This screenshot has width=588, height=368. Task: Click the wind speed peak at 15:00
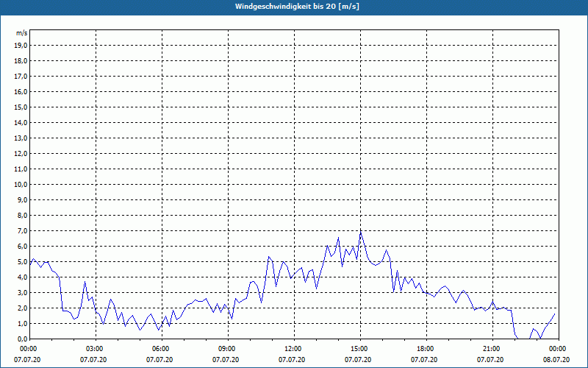click(x=361, y=232)
